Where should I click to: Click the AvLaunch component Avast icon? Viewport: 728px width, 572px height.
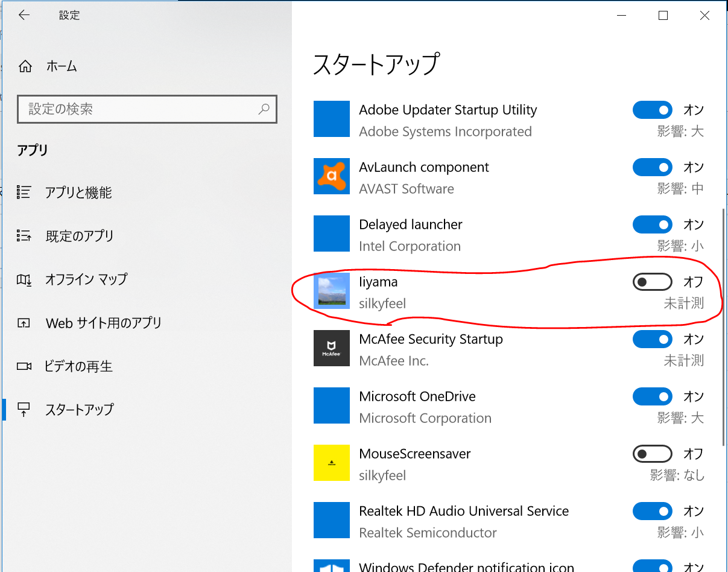pos(332,176)
